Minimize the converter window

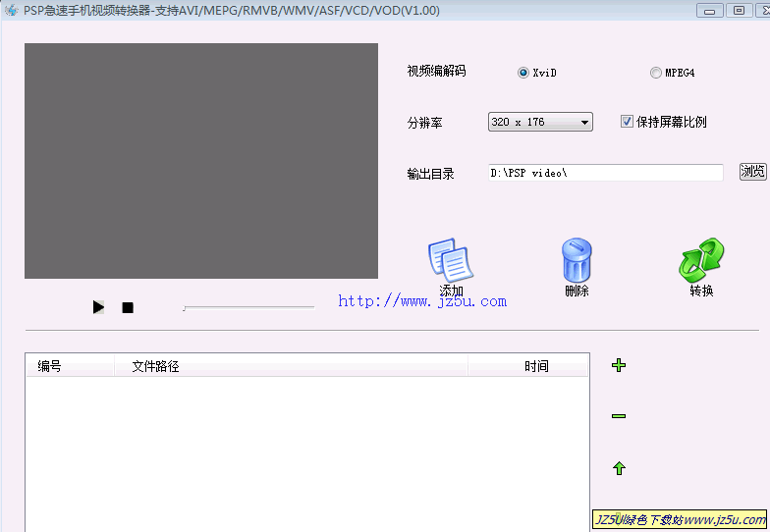(x=709, y=10)
